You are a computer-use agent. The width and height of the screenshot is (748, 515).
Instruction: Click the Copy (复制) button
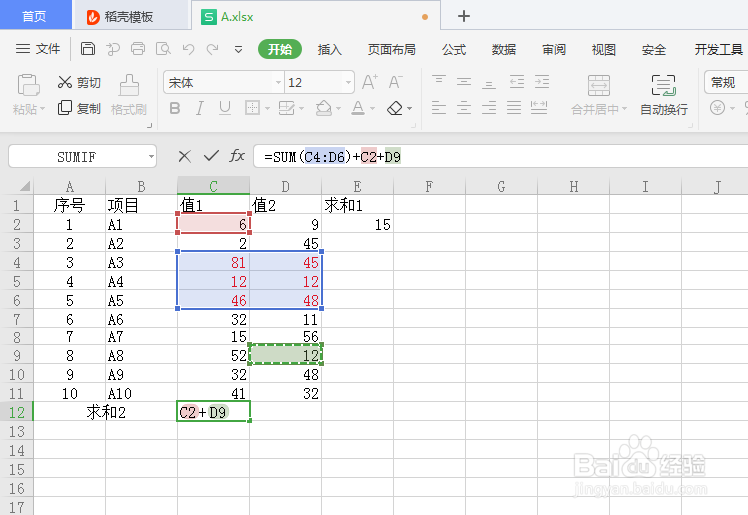tap(79, 108)
